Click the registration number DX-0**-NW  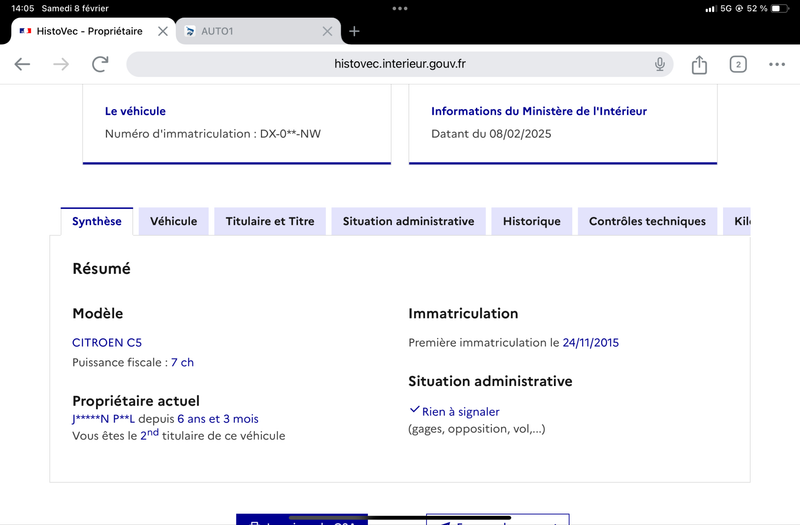click(x=290, y=134)
